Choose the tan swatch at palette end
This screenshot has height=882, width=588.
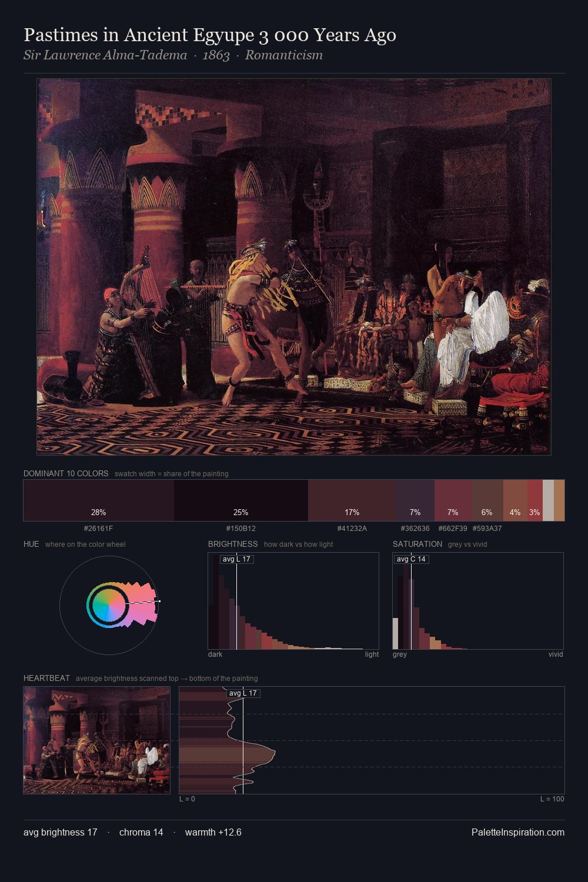(559, 500)
